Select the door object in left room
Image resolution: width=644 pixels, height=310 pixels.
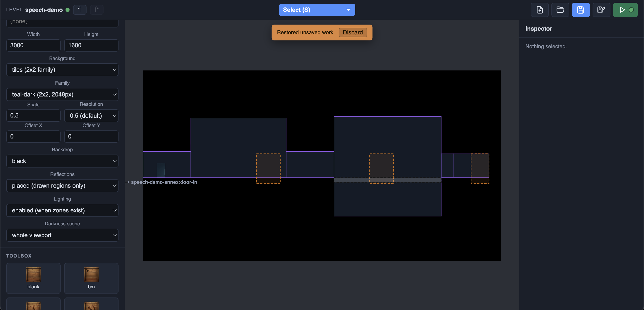[x=161, y=170]
